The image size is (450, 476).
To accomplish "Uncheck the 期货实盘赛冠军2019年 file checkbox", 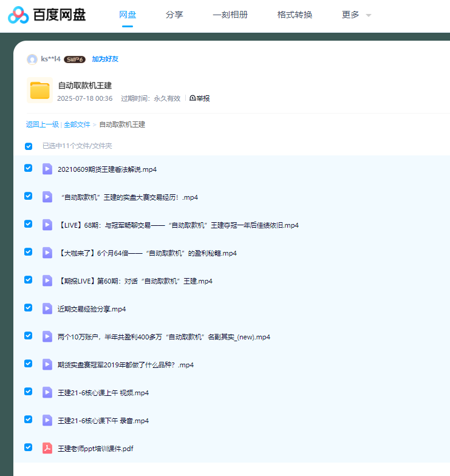I will (x=28, y=363).
